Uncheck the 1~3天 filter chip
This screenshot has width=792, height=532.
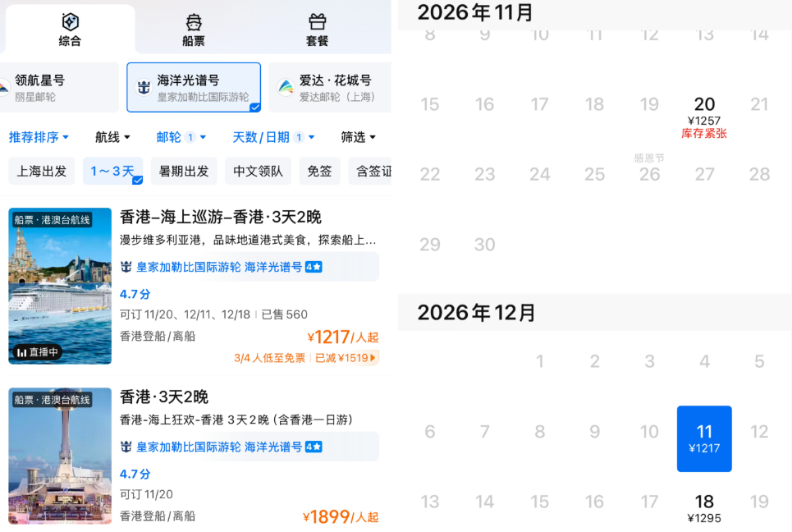pos(112,172)
